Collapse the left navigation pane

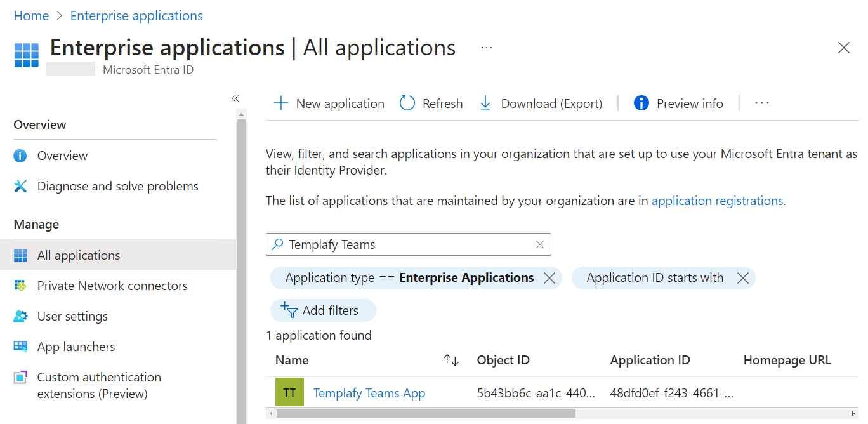click(x=235, y=98)
